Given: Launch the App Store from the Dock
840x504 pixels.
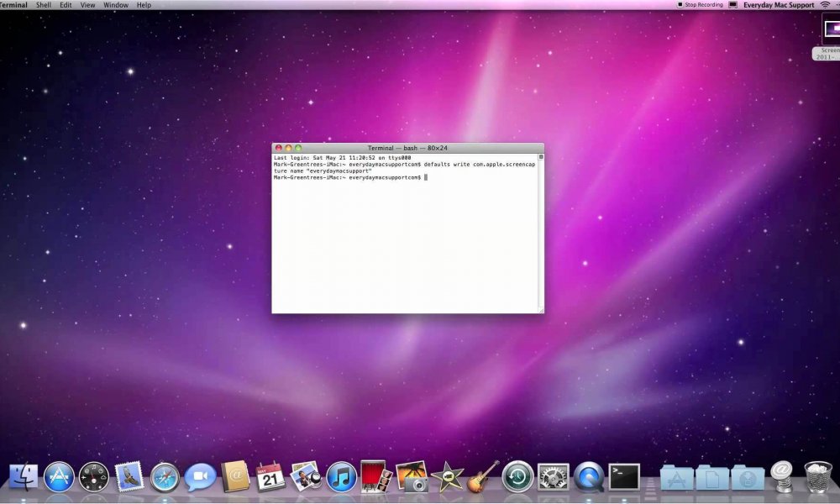Looking at the screenshot, I should (59, 477).
